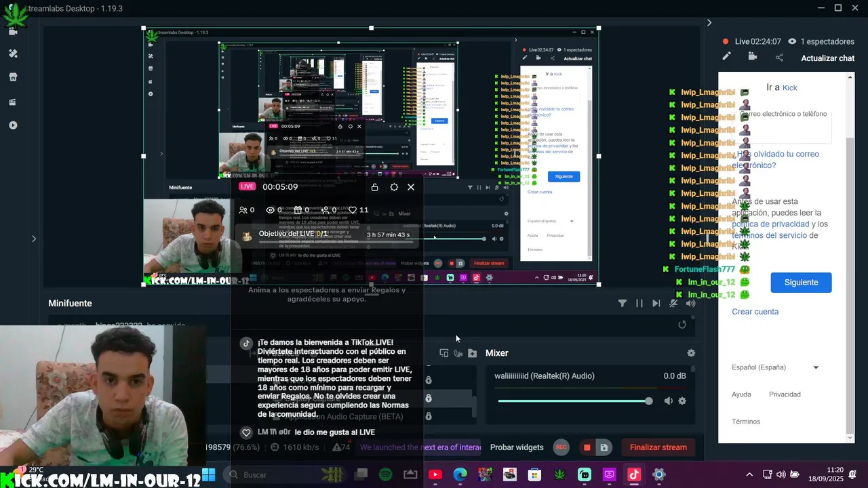Click the Ayuda link

(741, 394)
